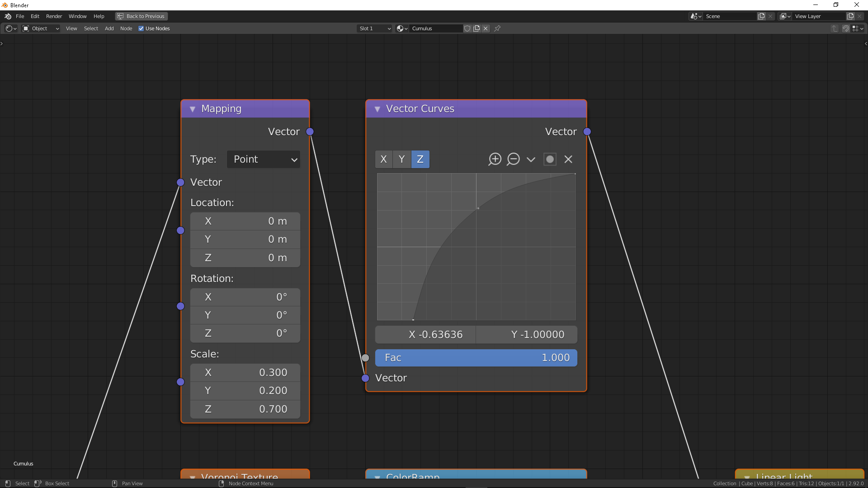Delete the selected curve point
Screen dimensions: 868x488
pyautogui.click(x=568, y=159)
